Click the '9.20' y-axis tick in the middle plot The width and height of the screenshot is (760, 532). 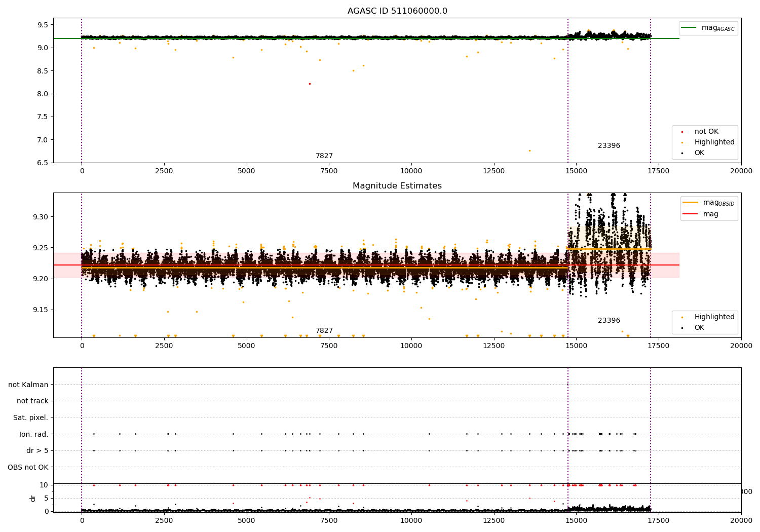(41, 279)
